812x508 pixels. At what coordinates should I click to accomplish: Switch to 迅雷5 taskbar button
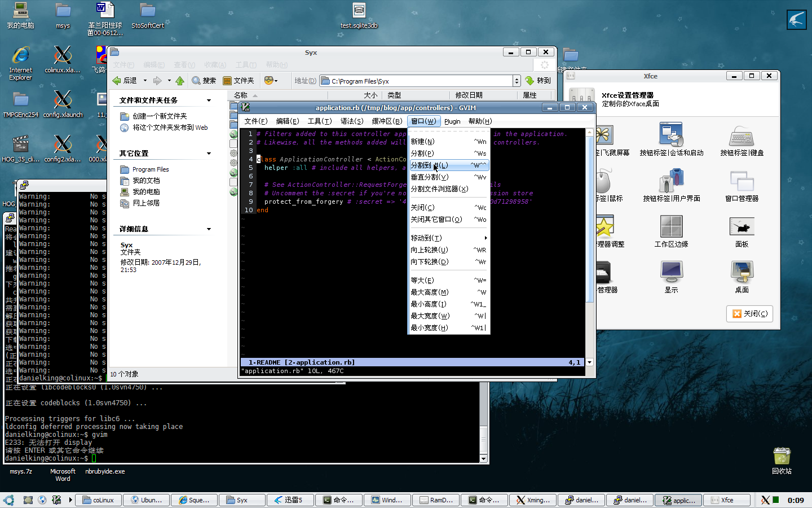pos(289,500)
